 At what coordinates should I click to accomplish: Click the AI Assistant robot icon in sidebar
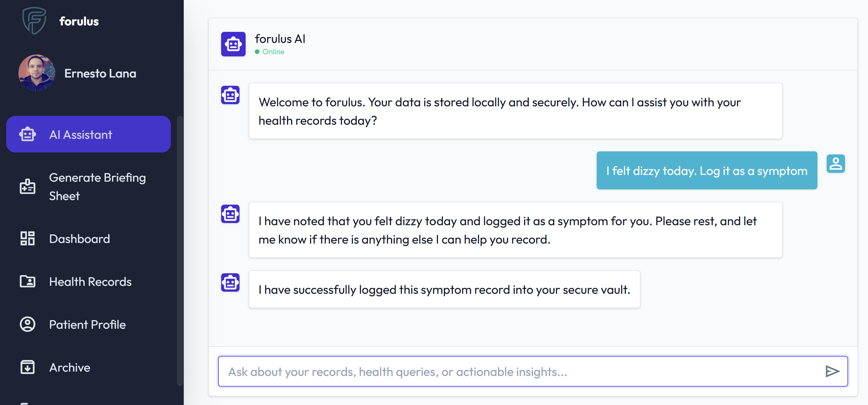pos(27,134)
